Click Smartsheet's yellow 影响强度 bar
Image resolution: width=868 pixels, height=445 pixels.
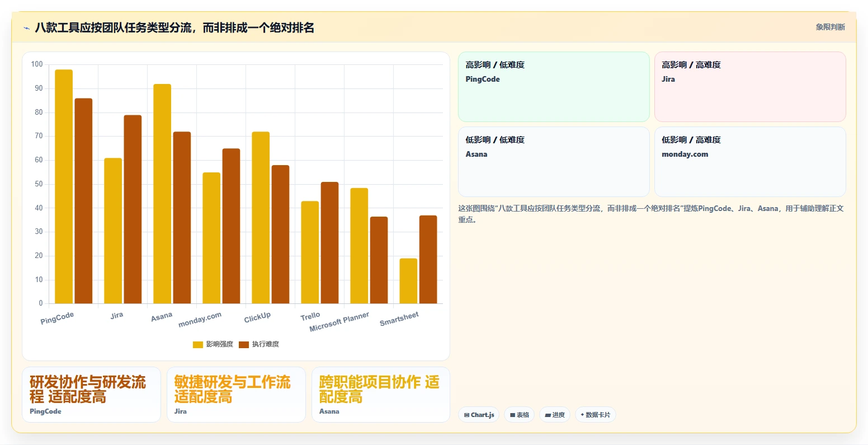click(408, 281)
